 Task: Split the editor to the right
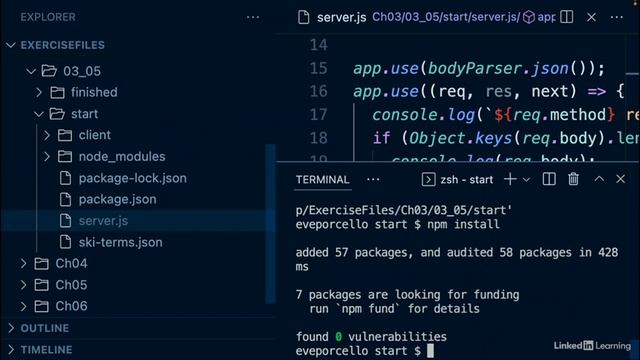(567, 17)
